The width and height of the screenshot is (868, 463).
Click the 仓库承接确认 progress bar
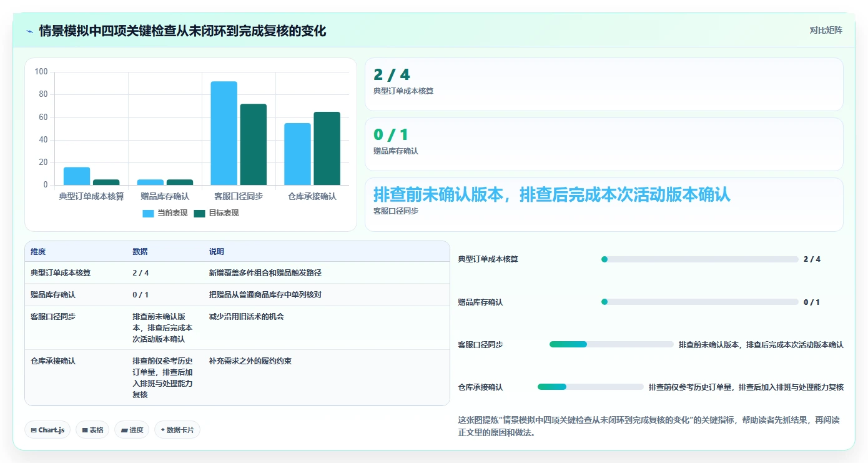click(x=590, y=387)
